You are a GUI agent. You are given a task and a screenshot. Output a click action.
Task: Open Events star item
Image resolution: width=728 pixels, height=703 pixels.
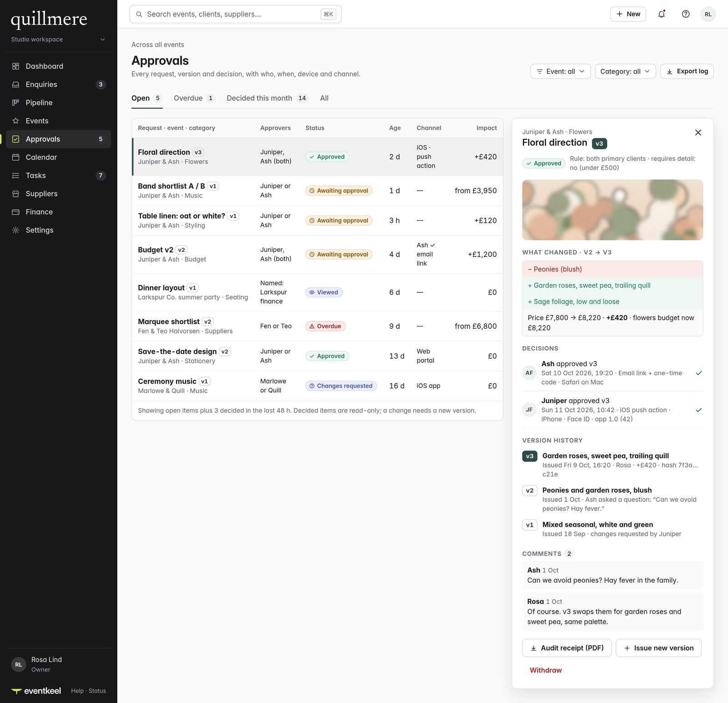point(58,121)
